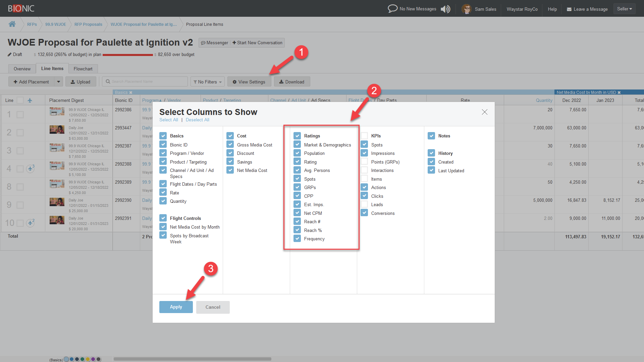Remove the Basics column group tag
644x362 pixels.
(x=131, y=93)
